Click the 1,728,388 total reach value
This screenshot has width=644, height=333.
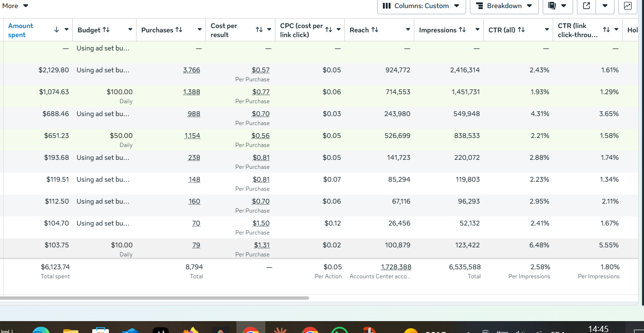pyautogui.click(x=396, y=267)
